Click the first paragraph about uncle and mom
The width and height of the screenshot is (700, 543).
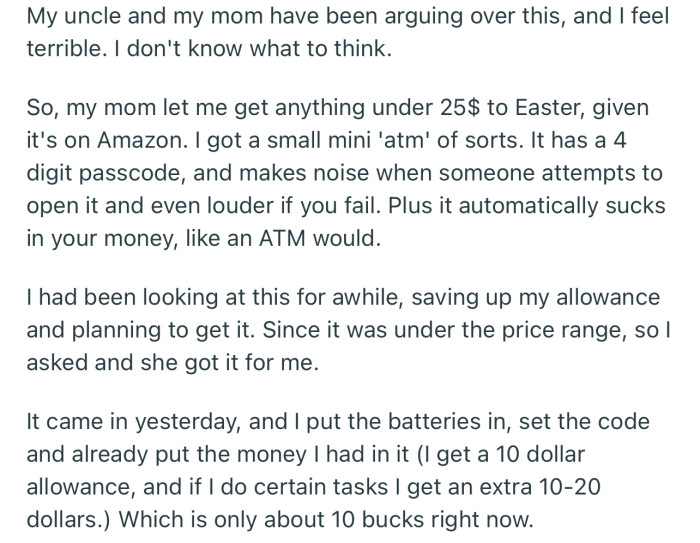(340, 31)
